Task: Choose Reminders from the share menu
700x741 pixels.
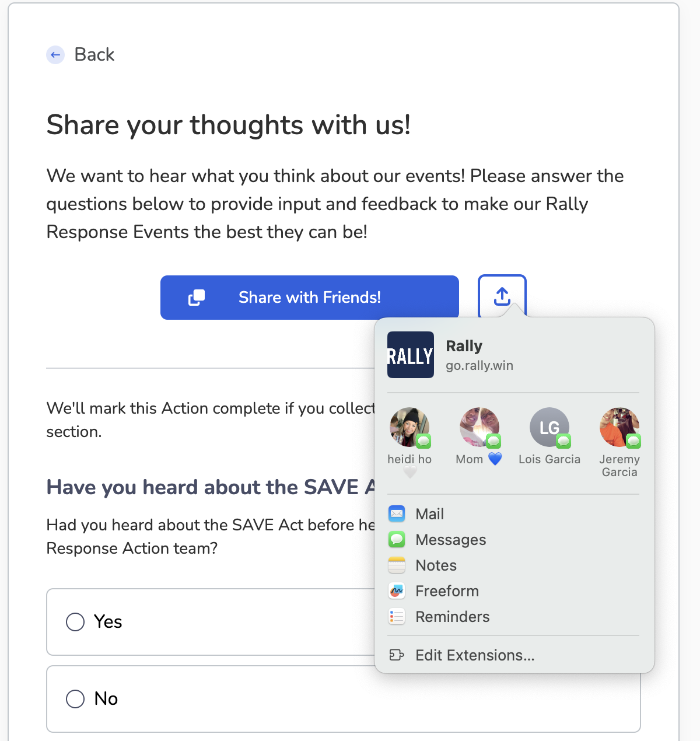Action: point(453,617)
